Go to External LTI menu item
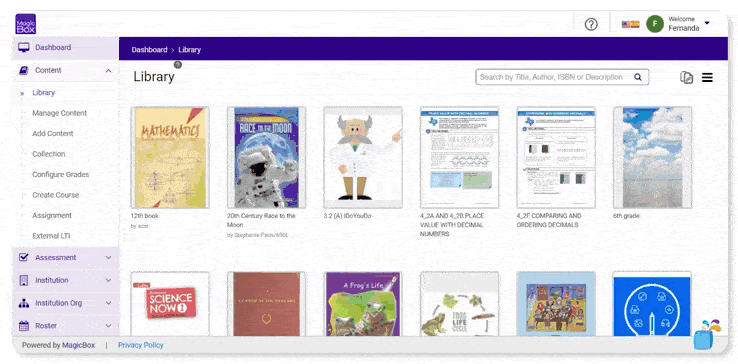738x364 pixels. (x=51, y=236)
